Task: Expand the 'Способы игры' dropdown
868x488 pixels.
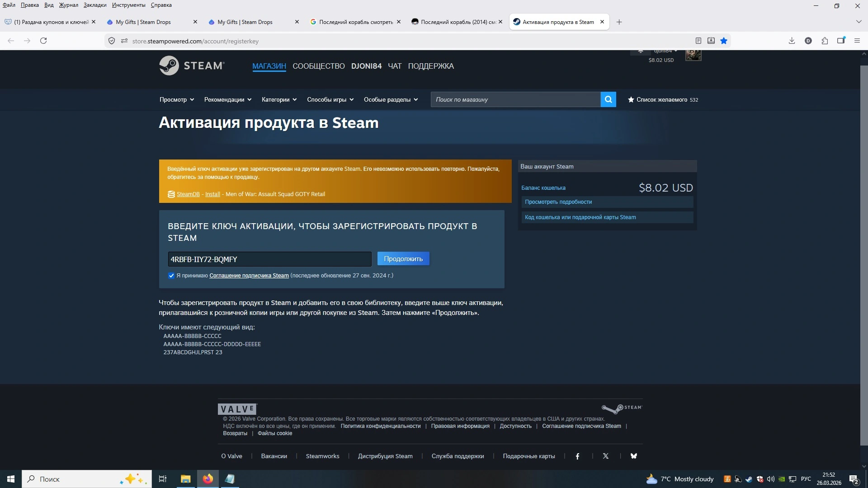Action: [330, 99]
